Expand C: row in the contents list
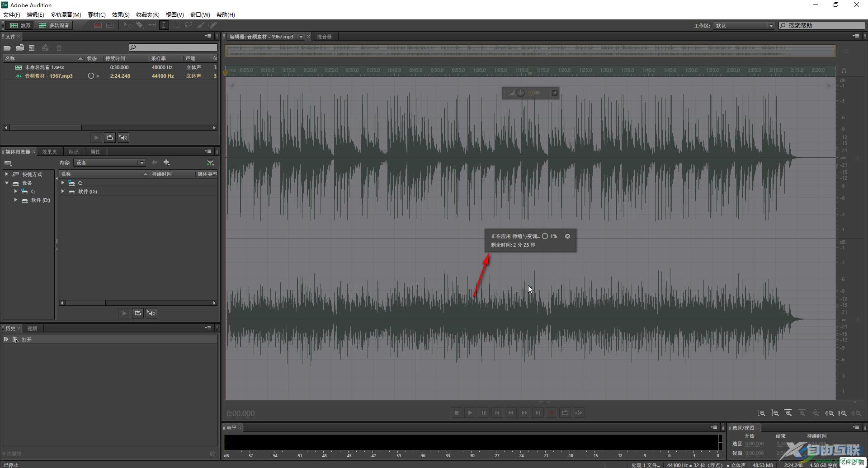The image size is (868, 468). pyautogui.click(x=63, y=183)
